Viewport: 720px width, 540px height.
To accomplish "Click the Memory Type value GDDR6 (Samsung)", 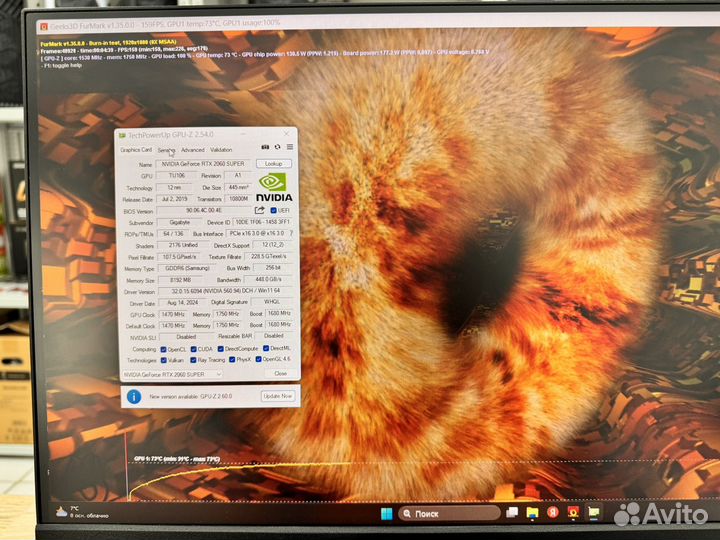I will coord(188,268).
